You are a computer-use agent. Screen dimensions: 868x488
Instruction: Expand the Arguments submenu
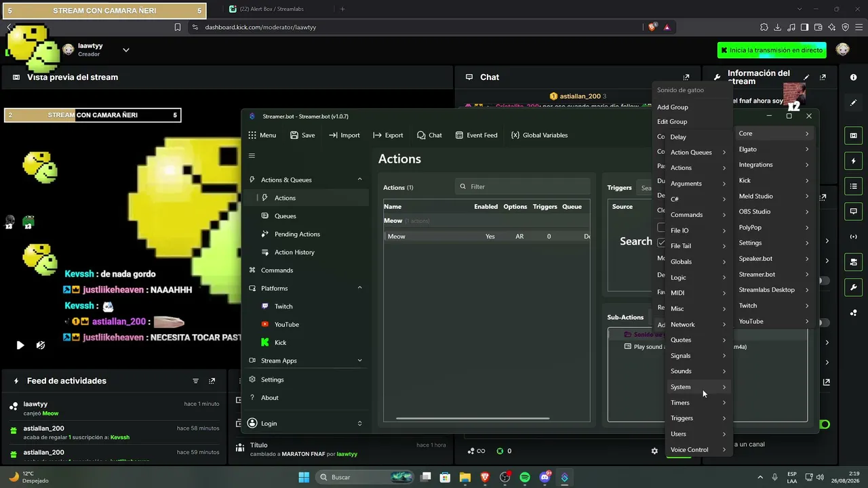(698, 184)
